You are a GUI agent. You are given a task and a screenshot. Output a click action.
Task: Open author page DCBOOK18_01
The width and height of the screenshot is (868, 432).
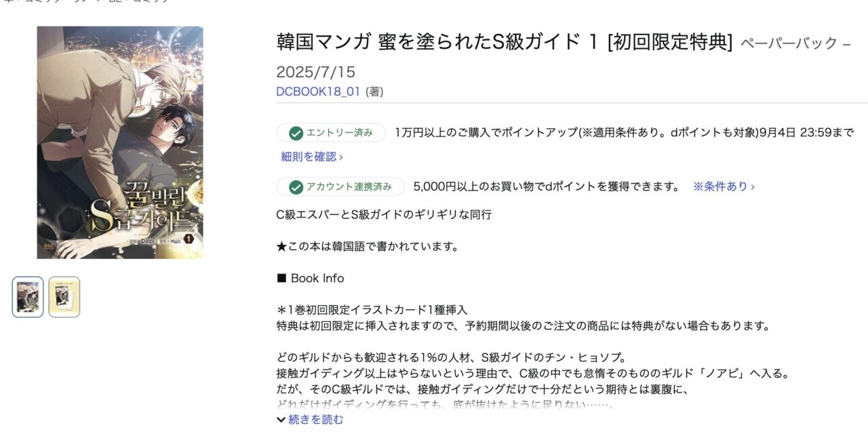tap(318, 92)
